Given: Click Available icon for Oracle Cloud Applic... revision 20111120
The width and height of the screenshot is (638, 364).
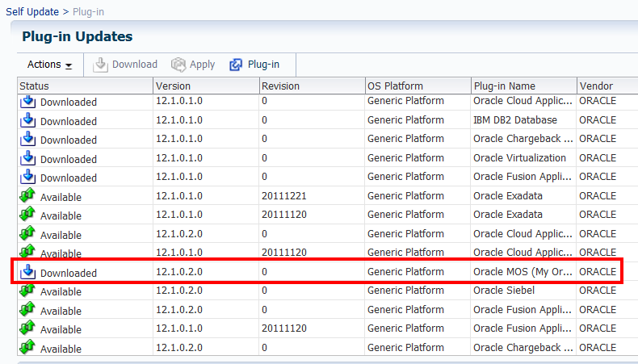Looking at the screenshot, I should [x=27, y=252].
